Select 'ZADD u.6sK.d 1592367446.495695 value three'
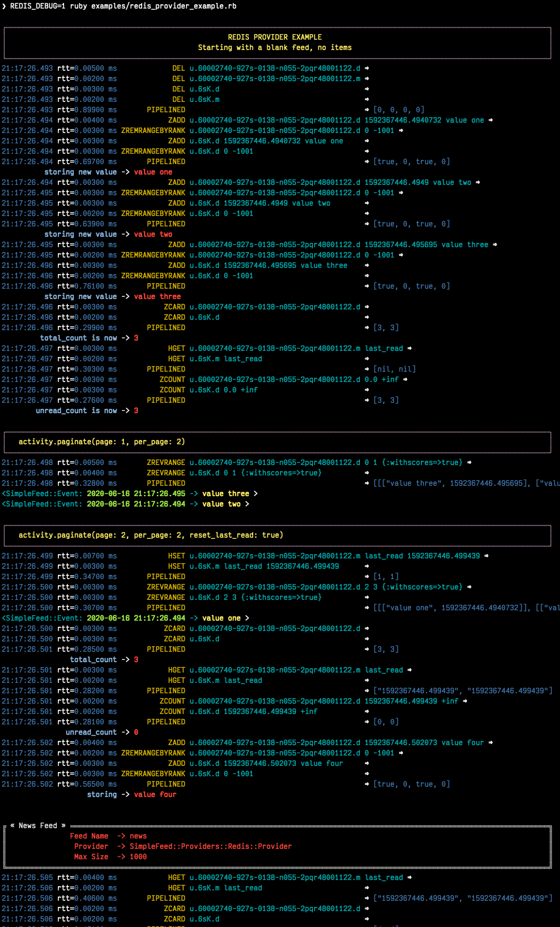 257,265
